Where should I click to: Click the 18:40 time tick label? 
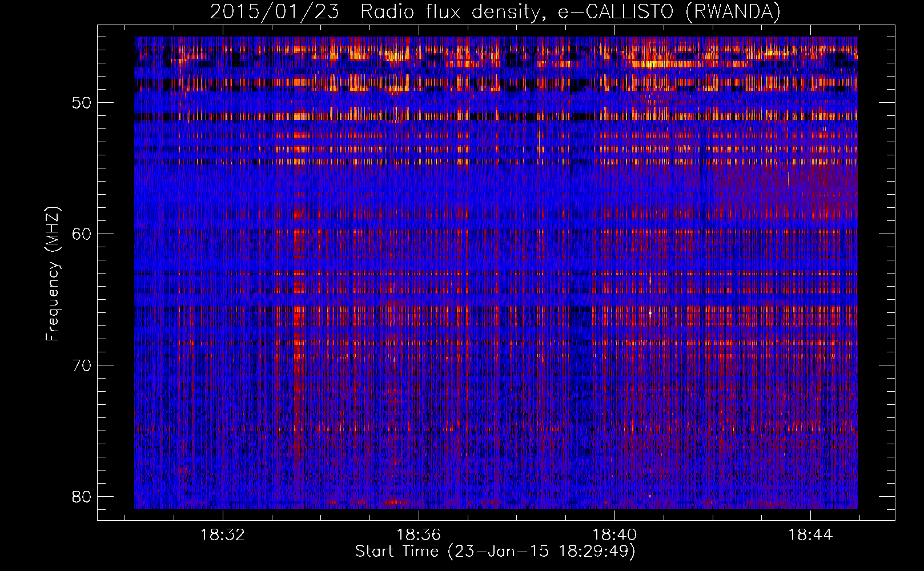(x=614, y=535)
